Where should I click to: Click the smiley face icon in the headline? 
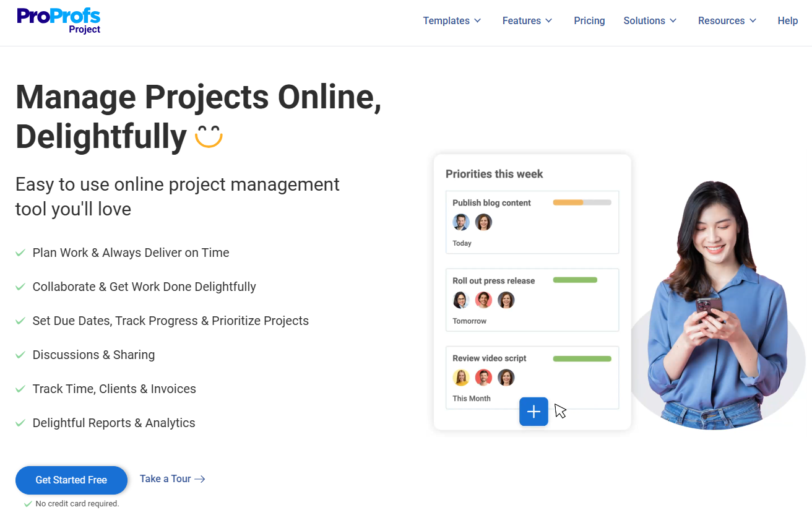(210, 137)
